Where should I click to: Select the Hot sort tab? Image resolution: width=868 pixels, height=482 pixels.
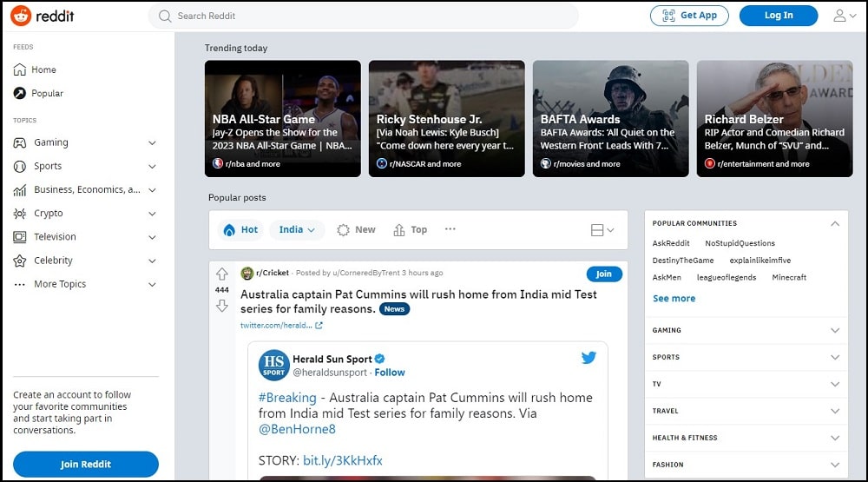click(240, 230)
